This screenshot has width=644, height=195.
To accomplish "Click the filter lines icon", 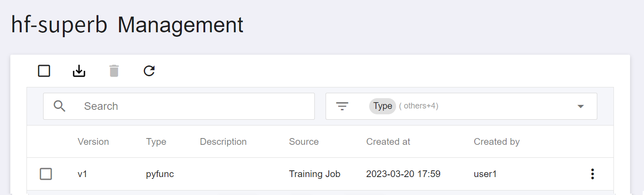I will pos(342,106).
